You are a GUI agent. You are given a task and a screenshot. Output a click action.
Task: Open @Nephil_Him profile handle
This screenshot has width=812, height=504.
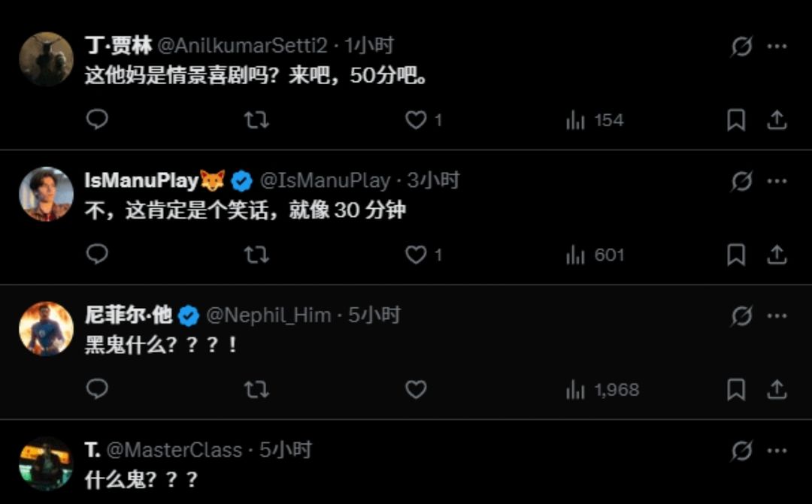click(x=268, y=315)
